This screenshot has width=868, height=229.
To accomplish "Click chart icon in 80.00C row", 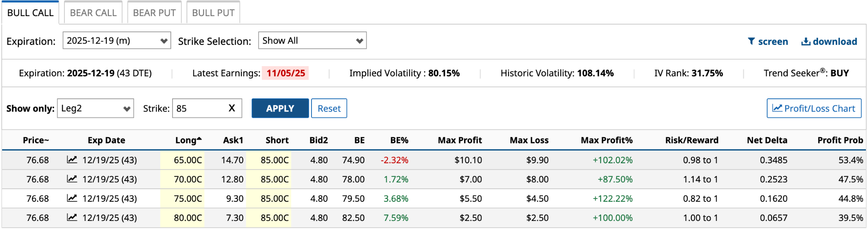I will pos(72,218).
